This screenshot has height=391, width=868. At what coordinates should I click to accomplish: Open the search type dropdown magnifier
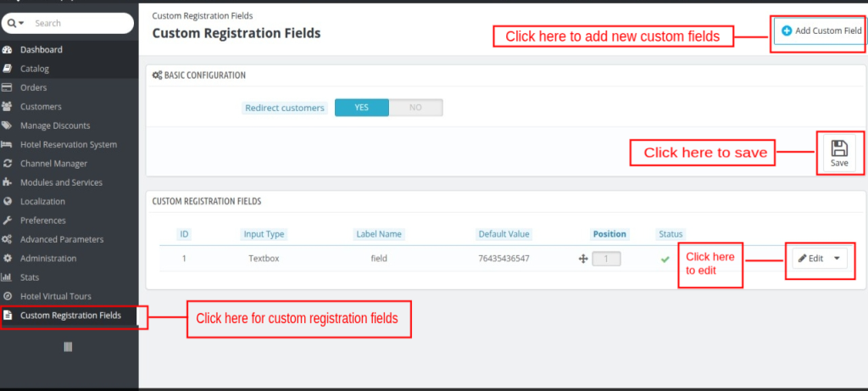15,23
